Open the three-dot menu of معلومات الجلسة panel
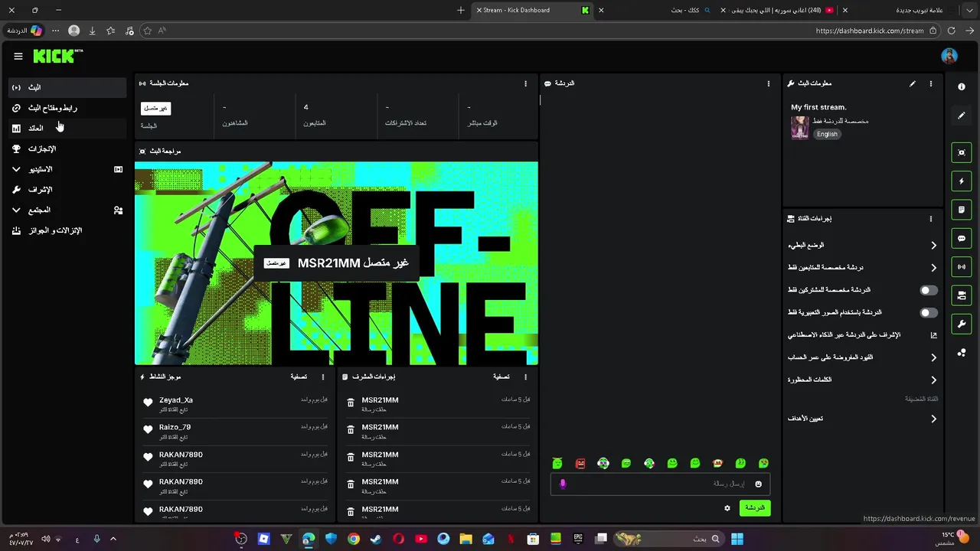This screenshot has width=980, height=551. point(525,83)
